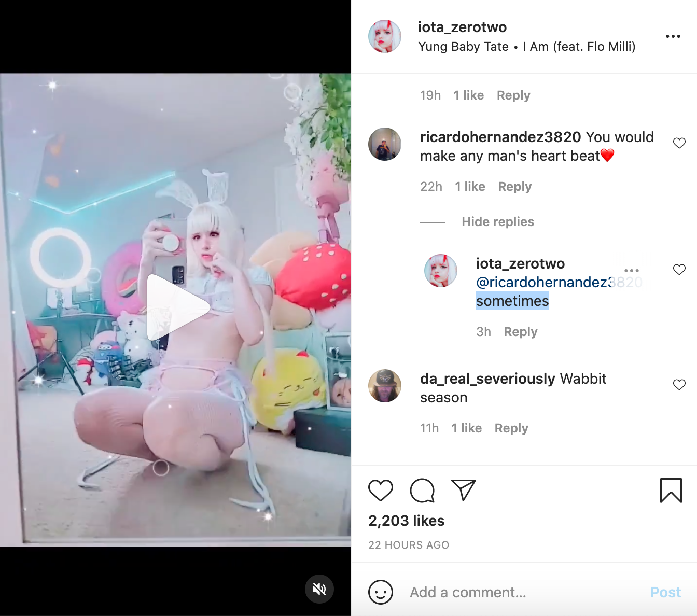Open comment bubble icon under post
The width and height of the screenshot is (697, 616).
pyautogui.click(x=422, y=491)
